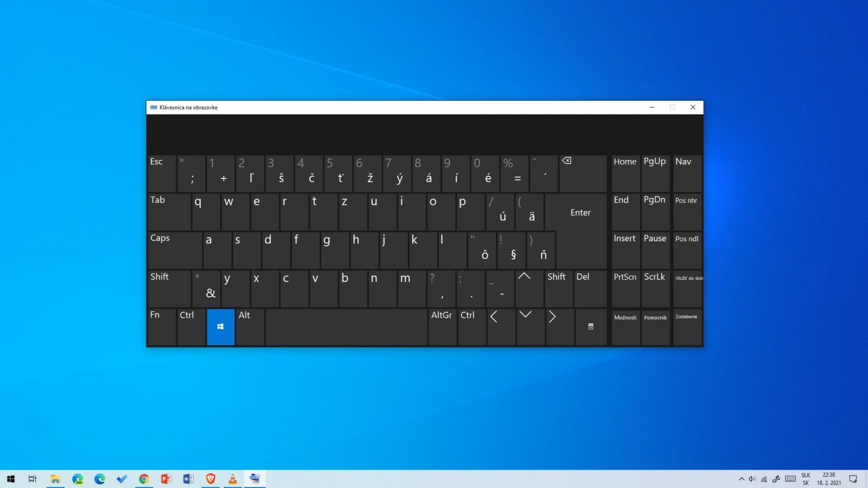Toggle the Caps lock key
868x488 pixels.
pyautogui.click(x=175, y=250)
